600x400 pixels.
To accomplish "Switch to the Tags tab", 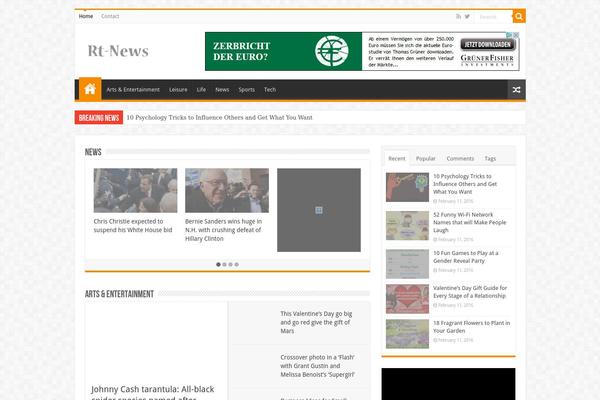I will tap(490, 158).
